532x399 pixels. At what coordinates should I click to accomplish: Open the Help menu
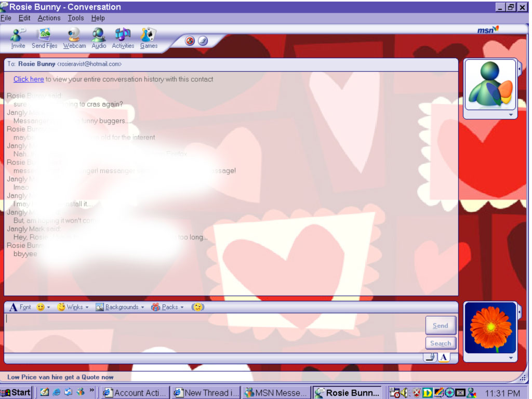click(x=98, y=18)
